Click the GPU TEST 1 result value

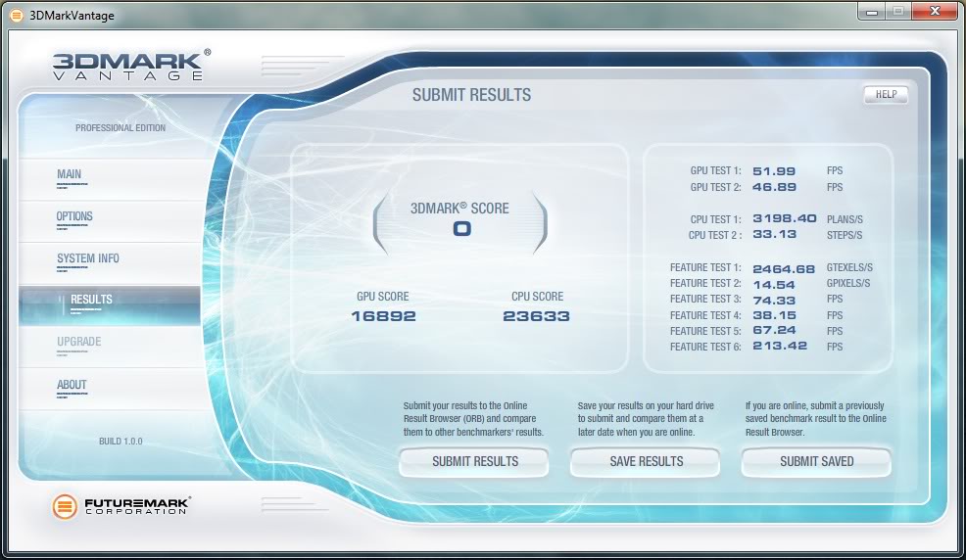click(x=774, y=170)
